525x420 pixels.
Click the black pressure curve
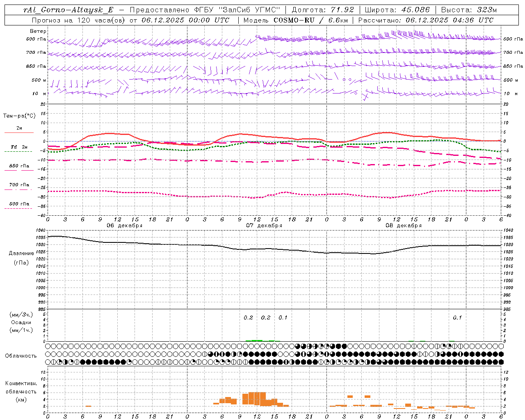275,249
